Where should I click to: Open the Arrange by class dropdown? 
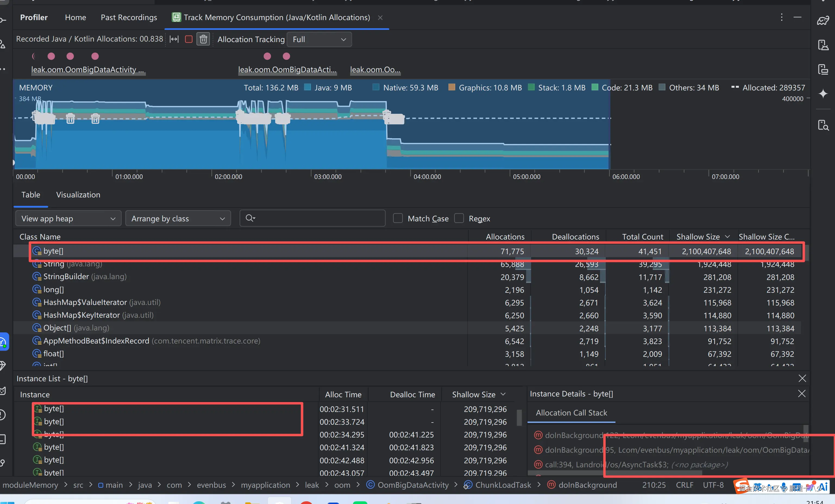point(178,219)
